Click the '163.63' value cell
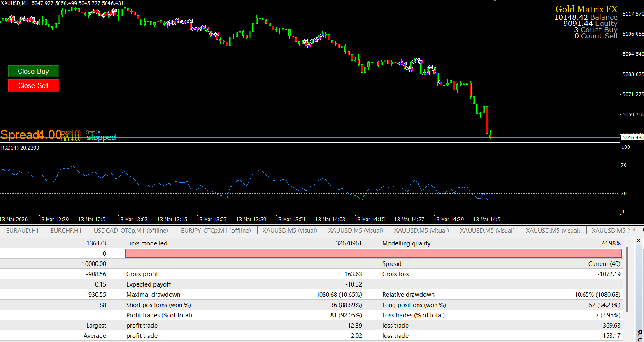The height and width of the screenshot is (342, 644). 353,274
